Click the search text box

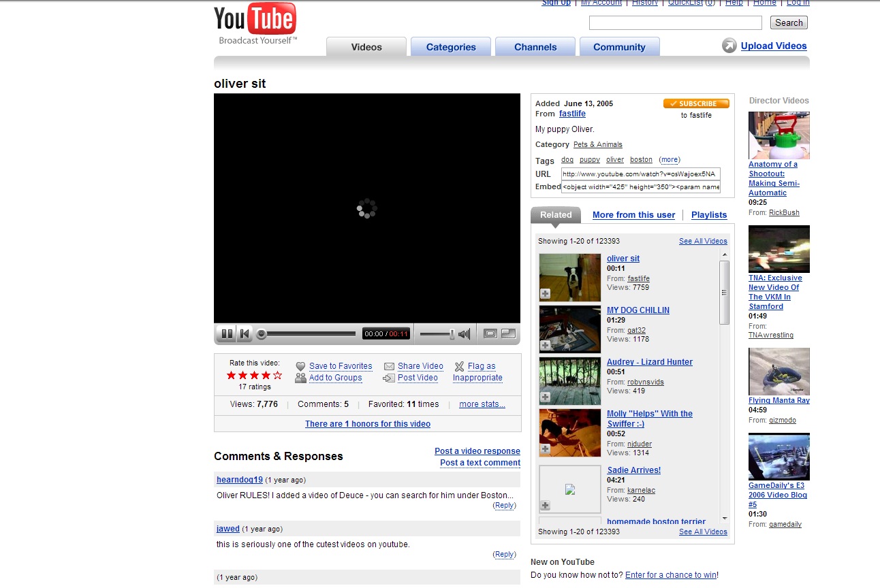point(676,22)
